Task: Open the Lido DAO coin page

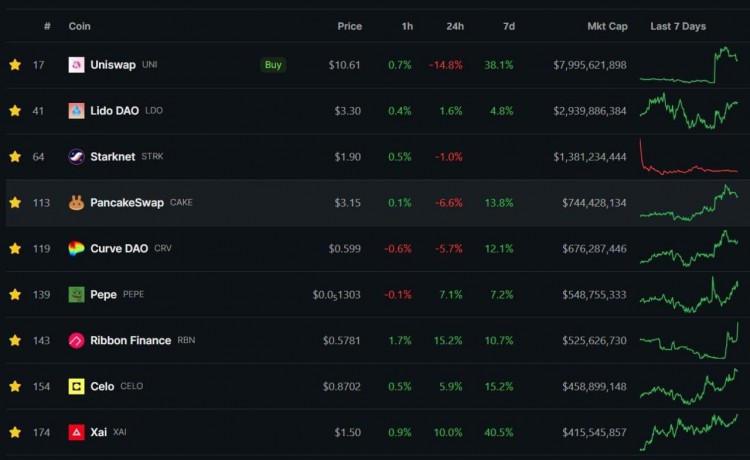Action: [114, 110]
